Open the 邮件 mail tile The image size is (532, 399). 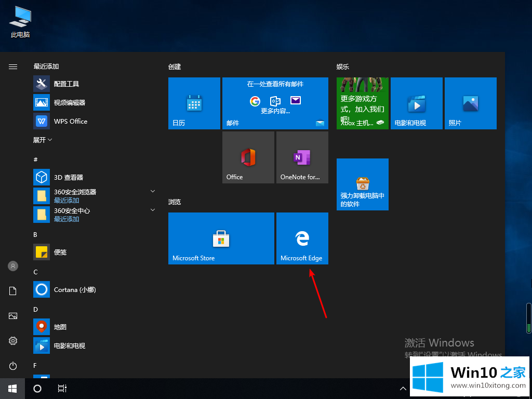coord(275,103)
